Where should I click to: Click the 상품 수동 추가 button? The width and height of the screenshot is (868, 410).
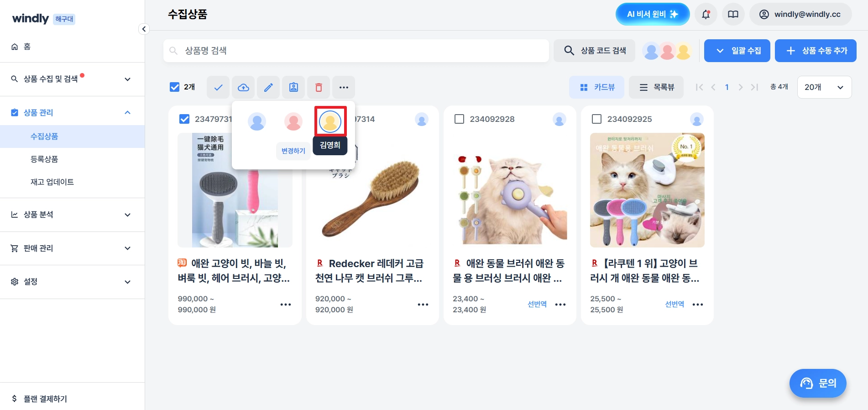click(816, 51)
